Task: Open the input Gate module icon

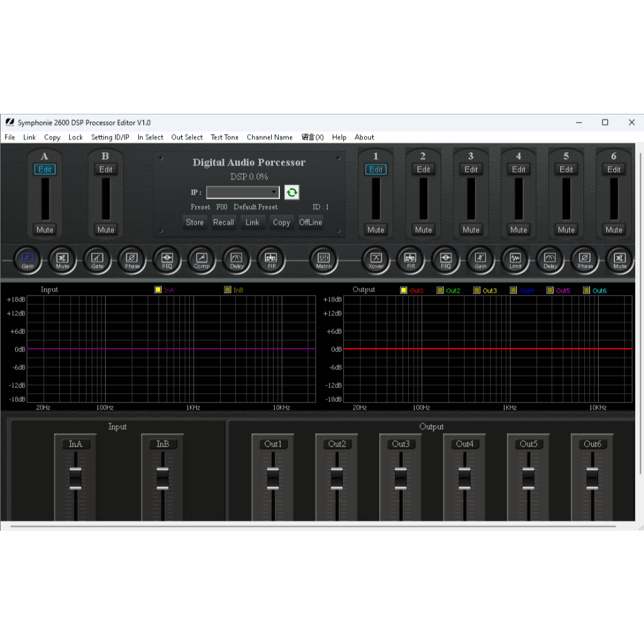Action: point(97,260)
